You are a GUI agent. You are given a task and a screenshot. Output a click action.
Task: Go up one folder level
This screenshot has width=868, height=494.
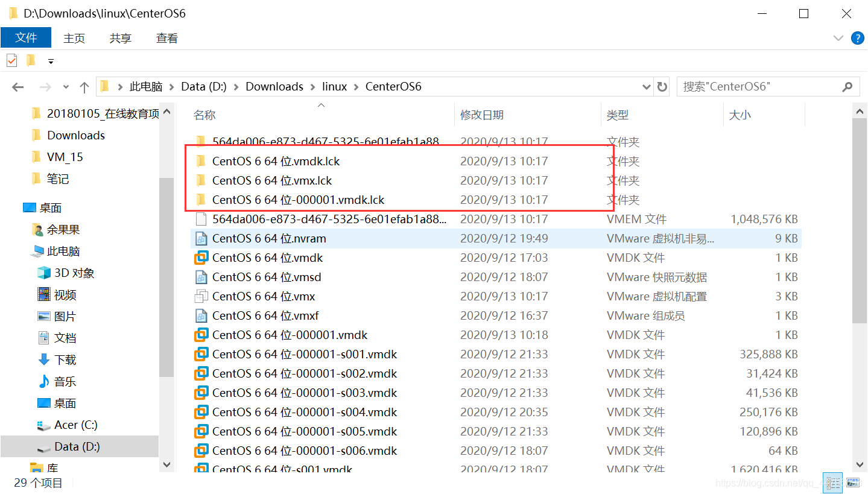point(84,87)
